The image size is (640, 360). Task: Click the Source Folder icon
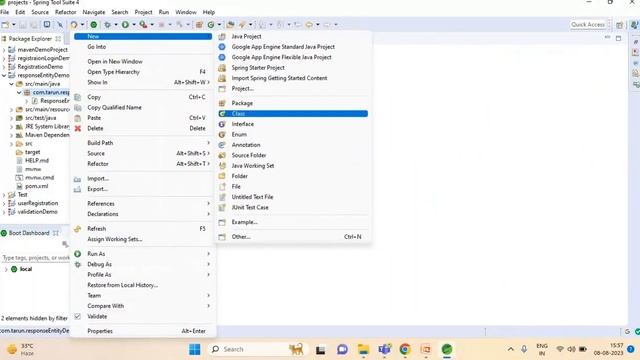(x=222, y=156)
